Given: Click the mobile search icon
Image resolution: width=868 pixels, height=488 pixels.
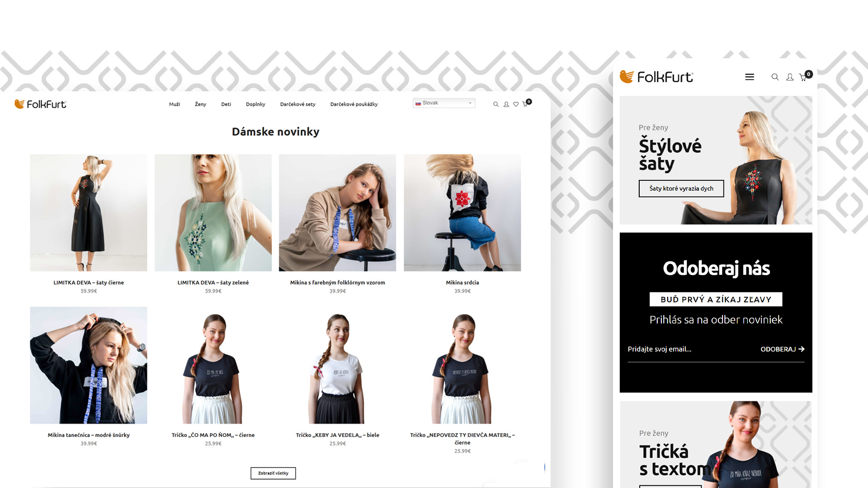Looking at the screenshot, I should (x=775, y=77).
